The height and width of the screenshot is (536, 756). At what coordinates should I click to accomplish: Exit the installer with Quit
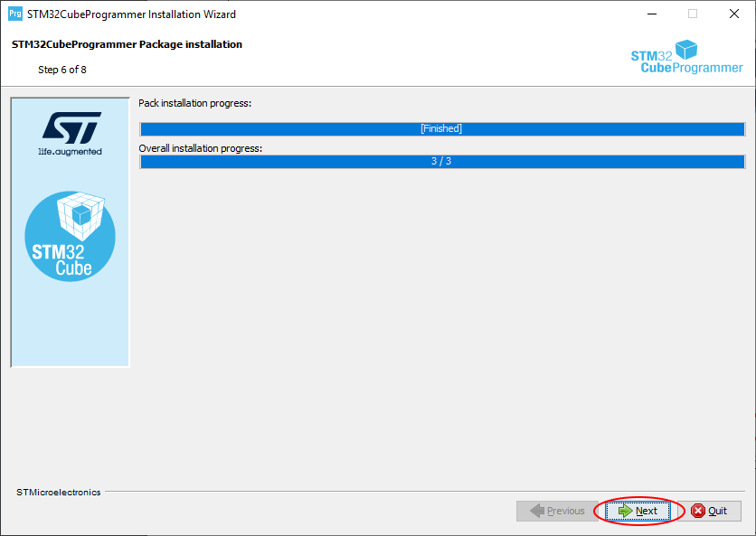click(x=709, y=511)
